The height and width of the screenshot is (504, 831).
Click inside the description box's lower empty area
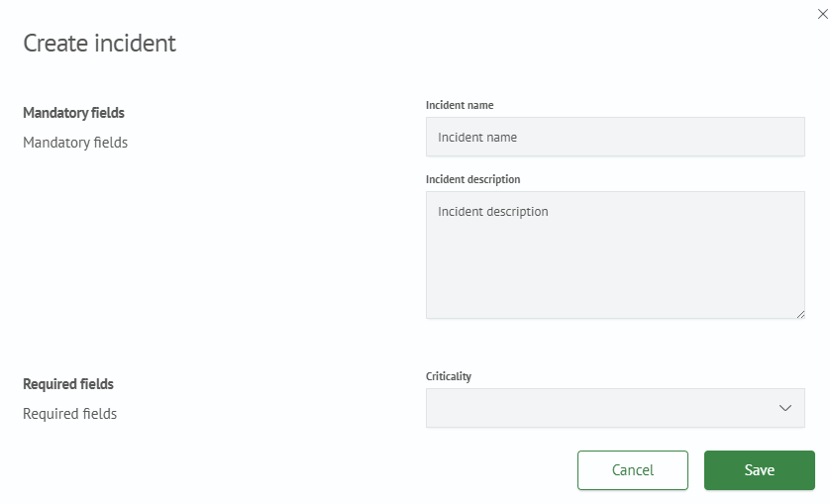(614, 282)
